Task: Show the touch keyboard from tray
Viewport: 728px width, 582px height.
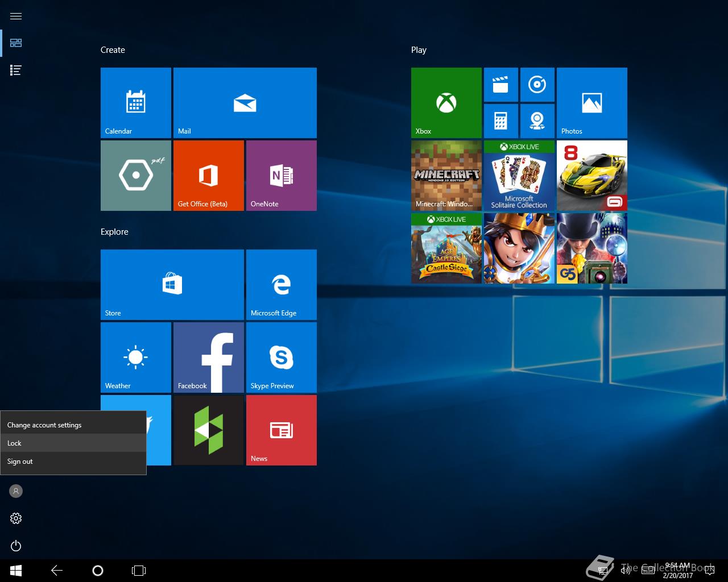Action: tap(648, 571)
